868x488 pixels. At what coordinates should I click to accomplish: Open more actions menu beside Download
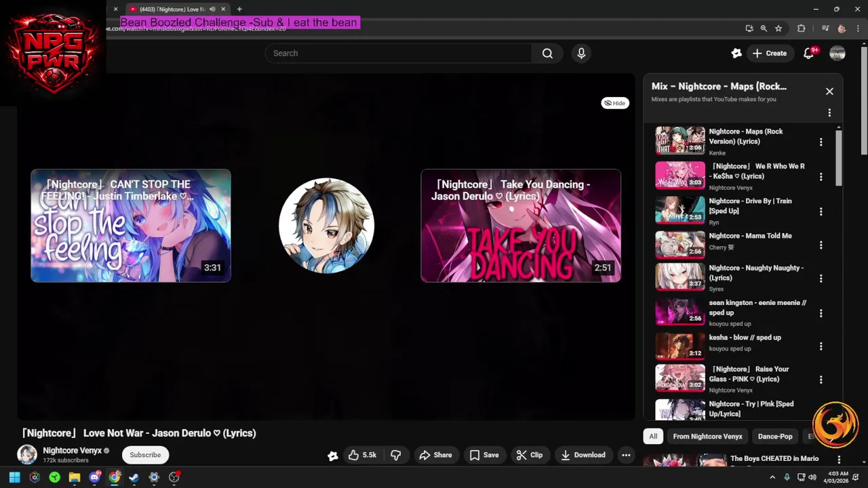pos(626,455)
